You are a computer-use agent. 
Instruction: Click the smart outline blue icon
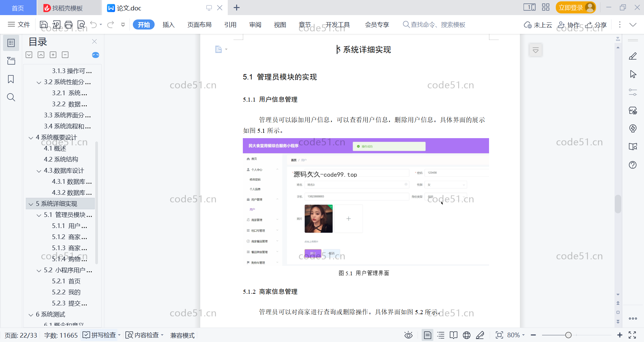point(96,55)
